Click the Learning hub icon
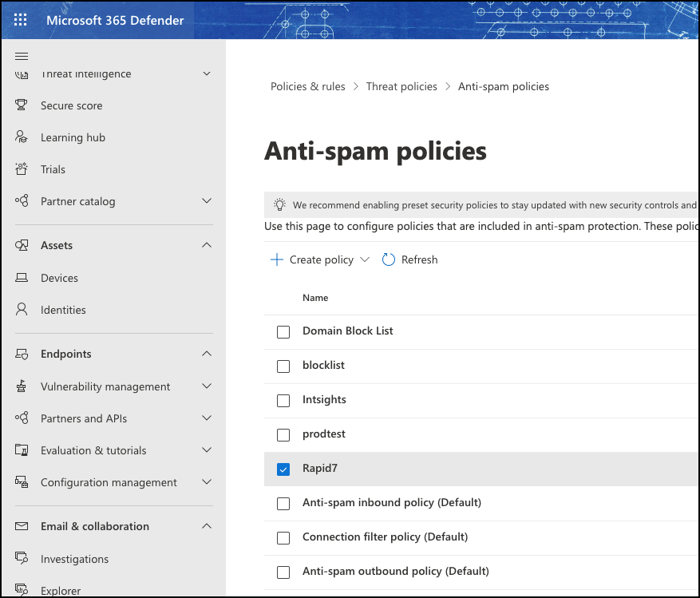The width and height of the screenshot is (700, 598). [22, 137]
